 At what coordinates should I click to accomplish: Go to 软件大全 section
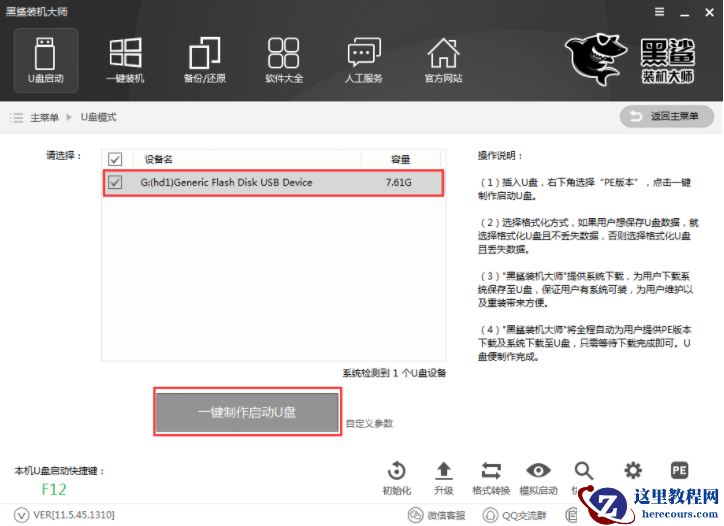tap(284, 60)
